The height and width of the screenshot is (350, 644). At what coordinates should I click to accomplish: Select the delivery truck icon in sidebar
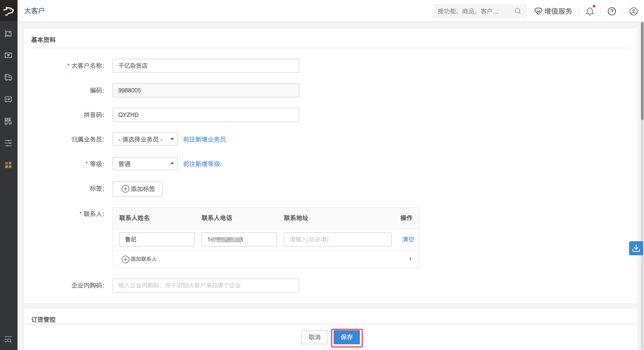[8, 77]
